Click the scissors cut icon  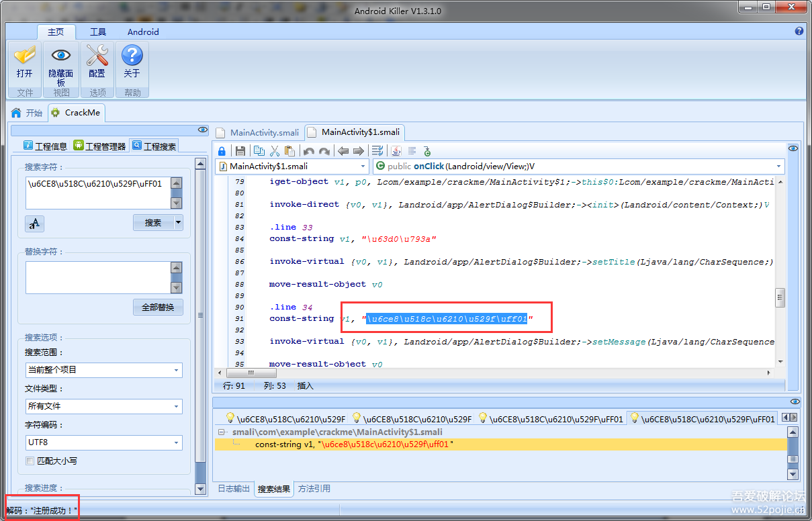click(x=275, y=151)
